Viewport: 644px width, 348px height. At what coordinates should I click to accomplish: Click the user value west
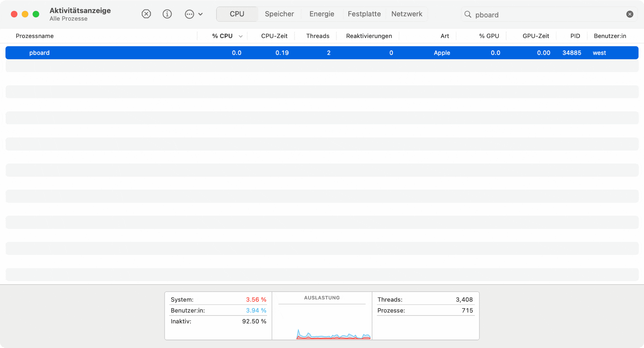pos(599,53)
